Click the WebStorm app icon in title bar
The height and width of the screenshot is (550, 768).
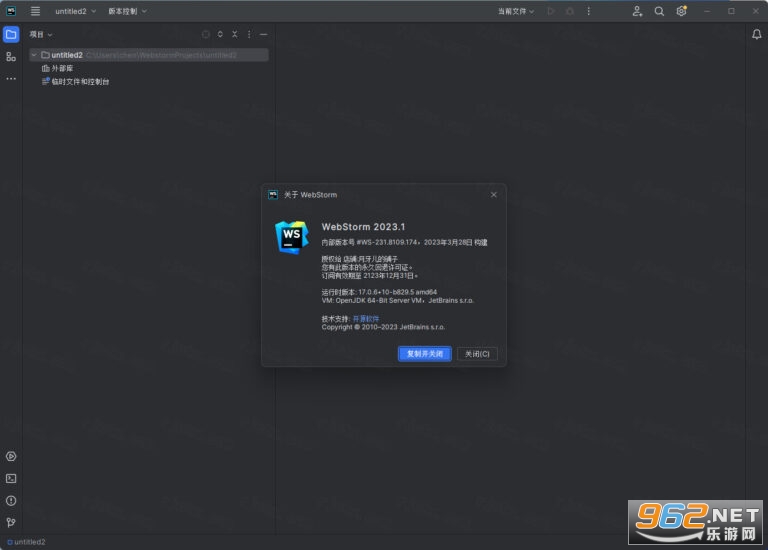click(11, 11)
